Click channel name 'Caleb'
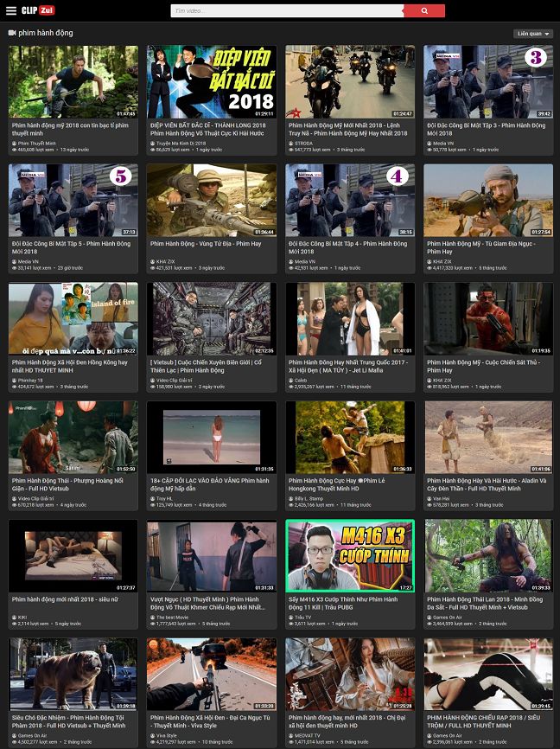Screen dimensions: 560x749 pos(301,381)
